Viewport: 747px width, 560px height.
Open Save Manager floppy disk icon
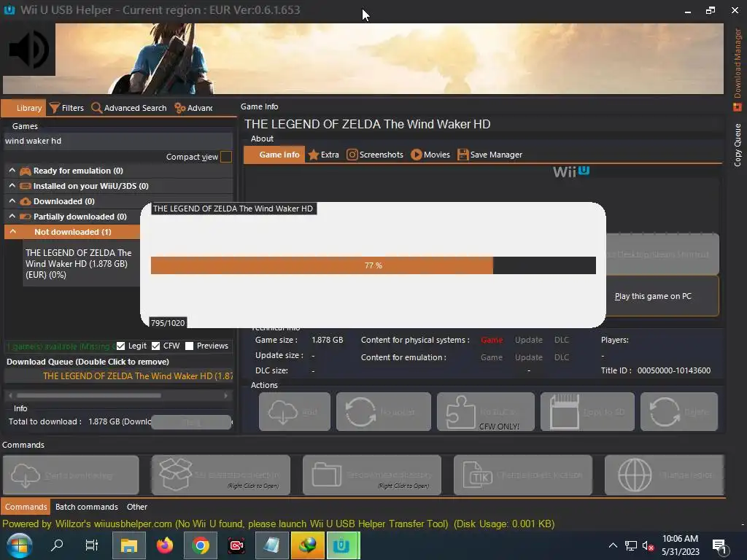(x=462, y=155)
